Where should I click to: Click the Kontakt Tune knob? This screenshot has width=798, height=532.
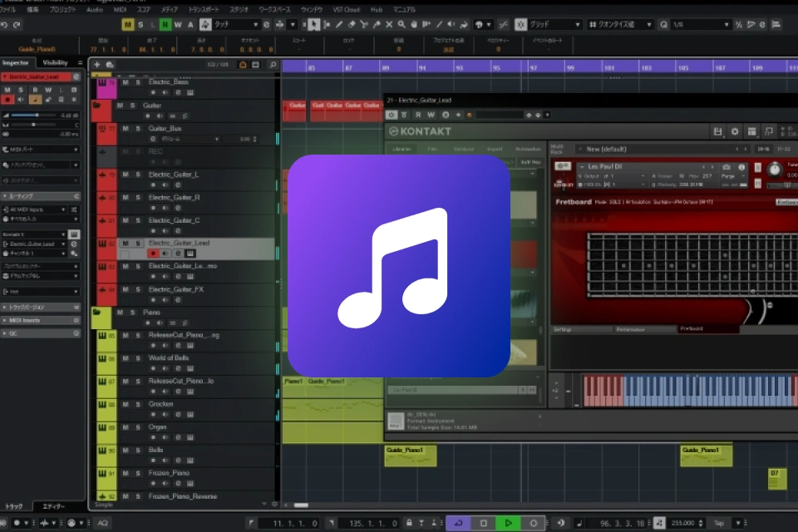(774, 170)
